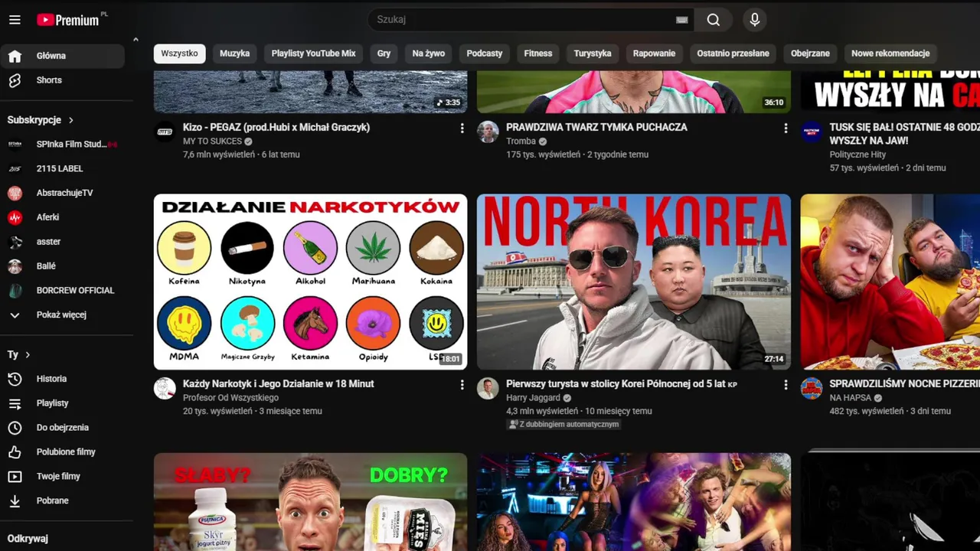
Task: Select Nowe rekomendacje chip
Action: coord(890,54)
